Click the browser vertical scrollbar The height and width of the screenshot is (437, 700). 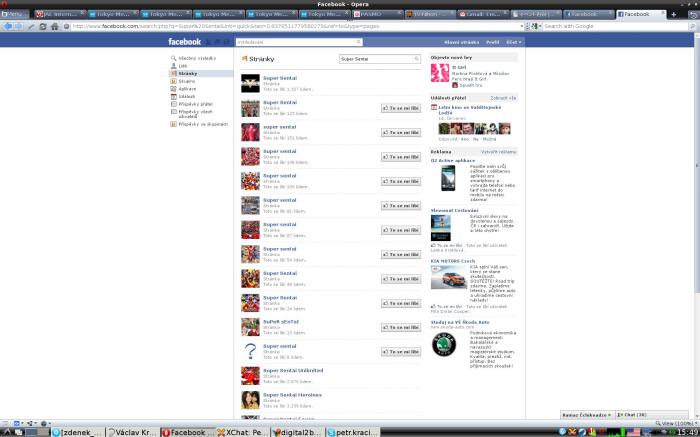pyautogui.click(x=697, y=165)
